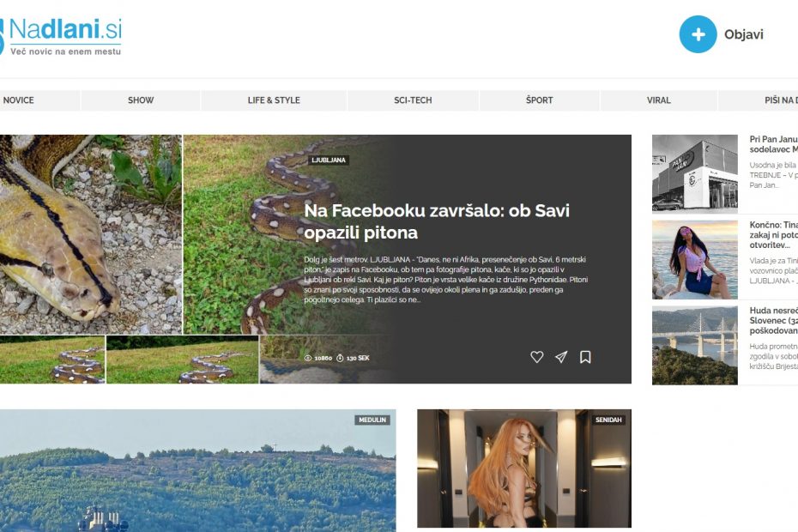The image size is (798, 532).
Task: Open the ŠPORT category
Action: (x=540, y=100)
